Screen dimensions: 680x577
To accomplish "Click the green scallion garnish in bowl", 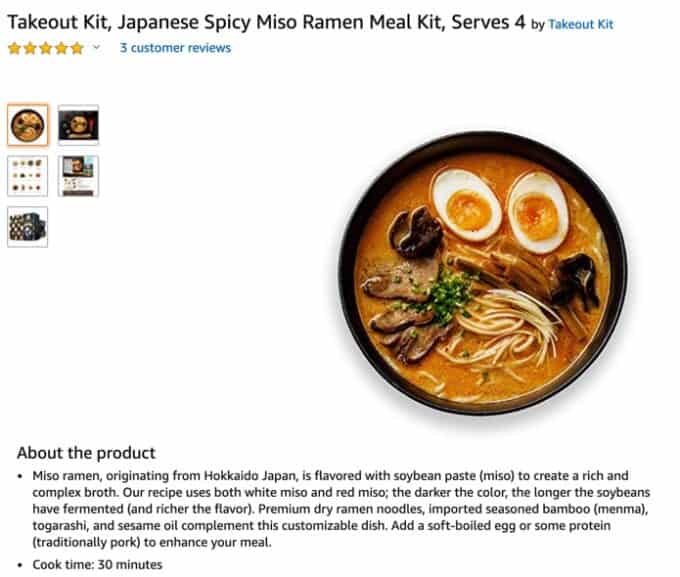I will tap(447, 295).
